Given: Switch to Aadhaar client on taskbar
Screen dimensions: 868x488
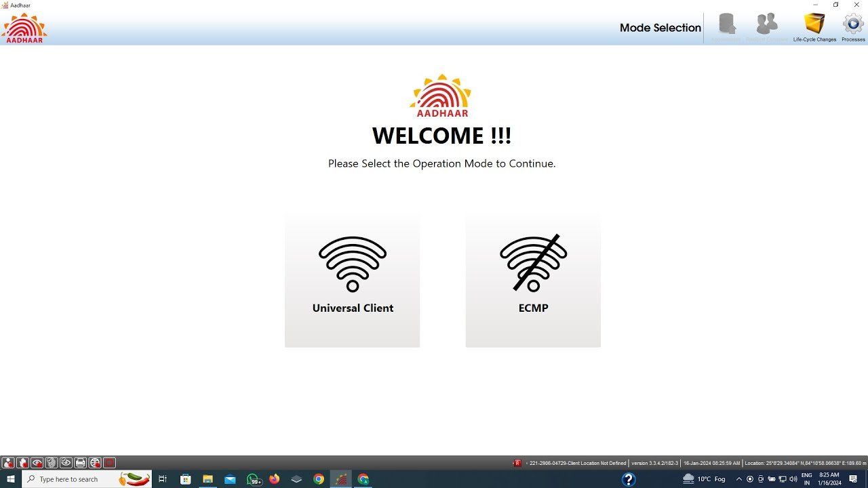Looking at the screenshot, I should 341,479.
